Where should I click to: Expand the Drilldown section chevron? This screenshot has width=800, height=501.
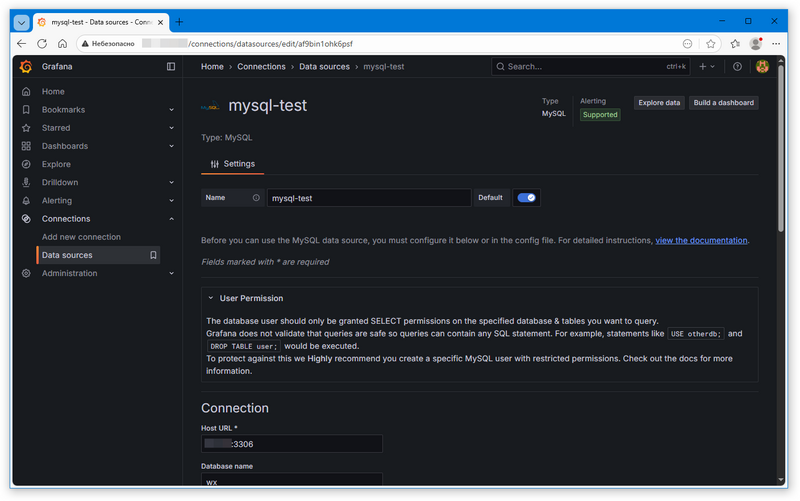point(171,183)
